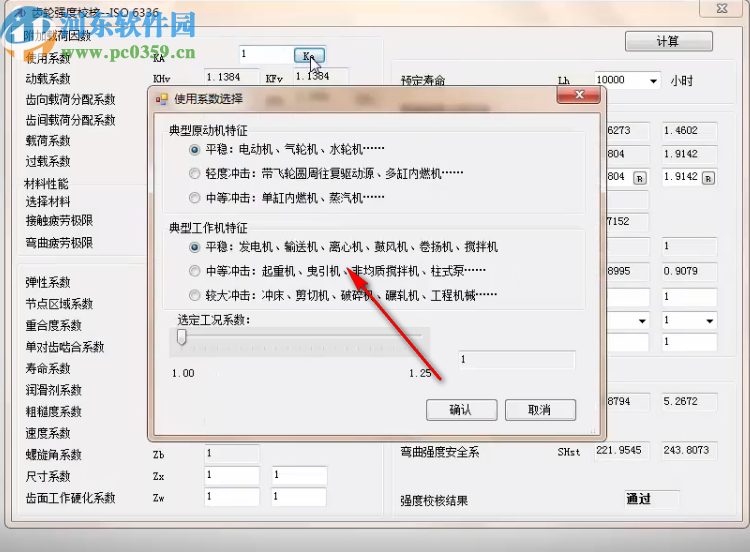Click the KA value input field
Screen dimensions: 750x552
pos(266,54)
